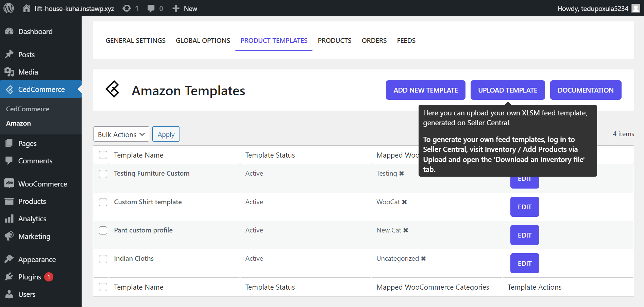The width and height of the screenshot is (644, 307).
Task: Click the Comments sidebar icon
Action: coord(9,161)
